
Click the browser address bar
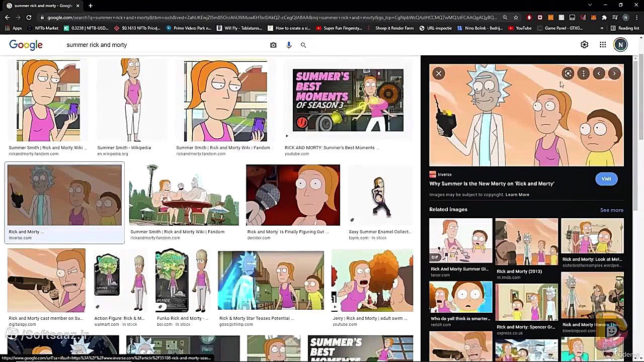[x=272, y=17]
